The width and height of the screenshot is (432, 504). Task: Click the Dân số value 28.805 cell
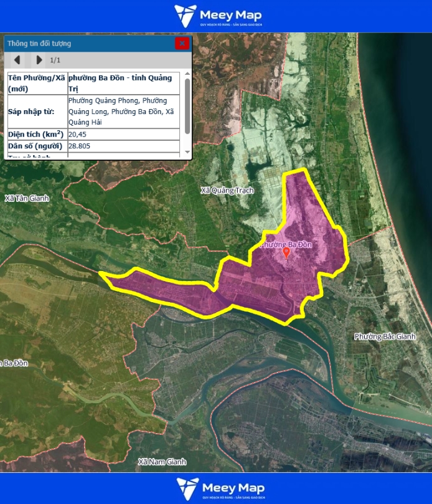tap(123, 146)
